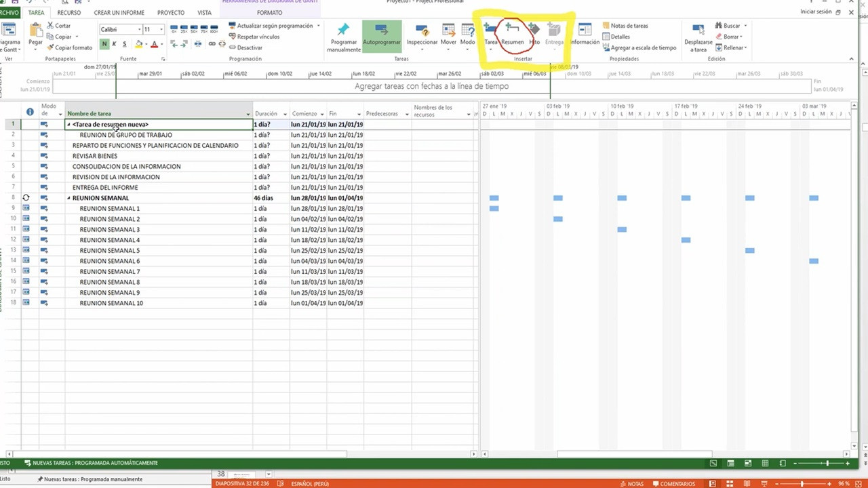
Task: Open the VISTA ribbon tab
Action: [x=204, y=13]
